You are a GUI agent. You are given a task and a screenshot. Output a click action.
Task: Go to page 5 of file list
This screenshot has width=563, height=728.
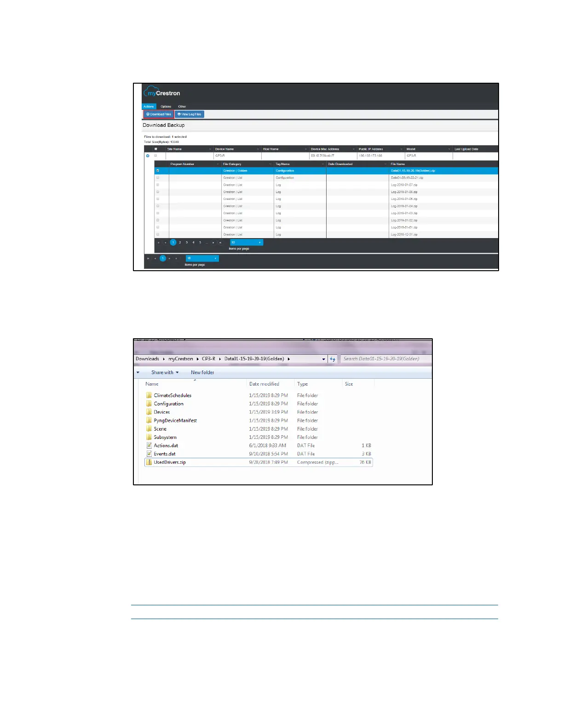point(200,243)
